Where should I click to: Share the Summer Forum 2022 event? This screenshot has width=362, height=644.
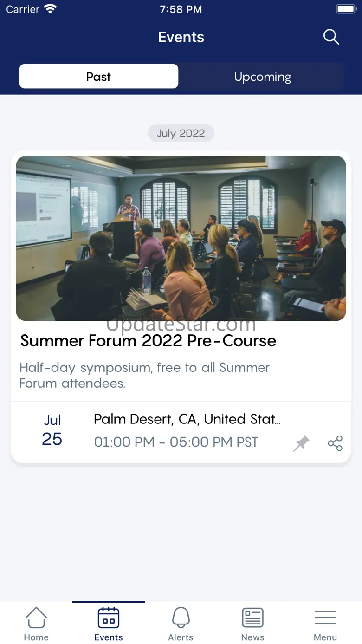[x=335, y=443]
